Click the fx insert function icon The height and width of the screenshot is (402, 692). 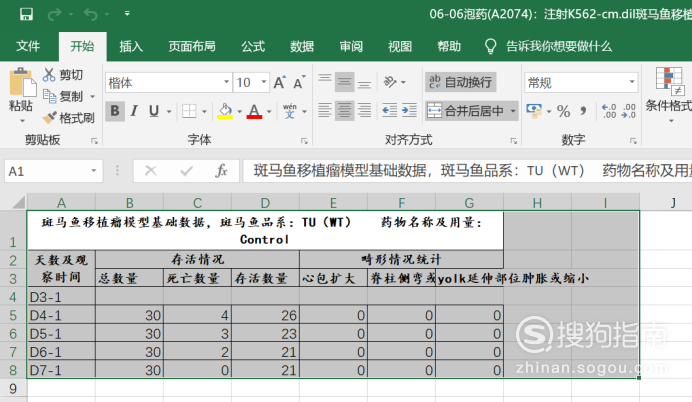(x=221, y=170)
